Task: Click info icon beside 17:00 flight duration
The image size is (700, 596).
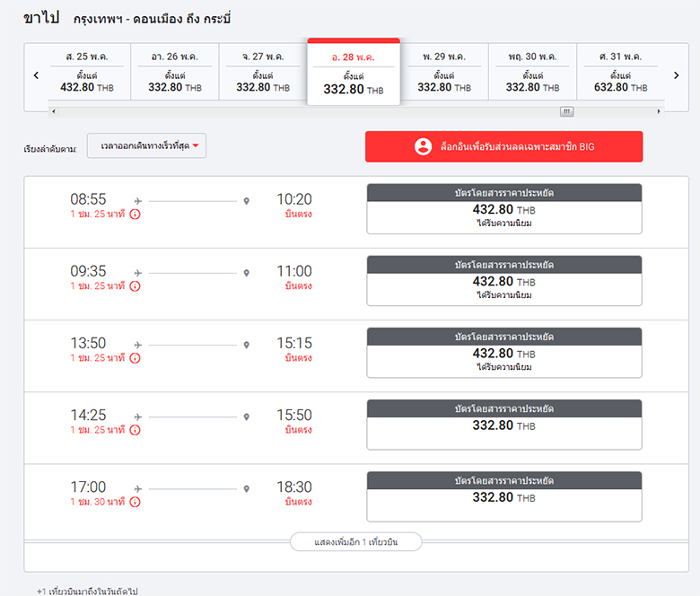Action: pos(135,502)
